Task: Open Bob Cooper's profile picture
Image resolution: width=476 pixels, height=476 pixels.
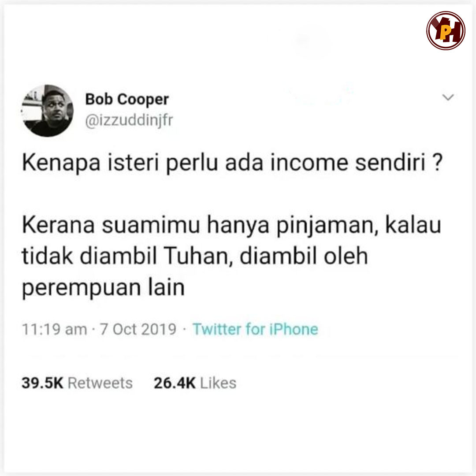Action: coord(47,111)
